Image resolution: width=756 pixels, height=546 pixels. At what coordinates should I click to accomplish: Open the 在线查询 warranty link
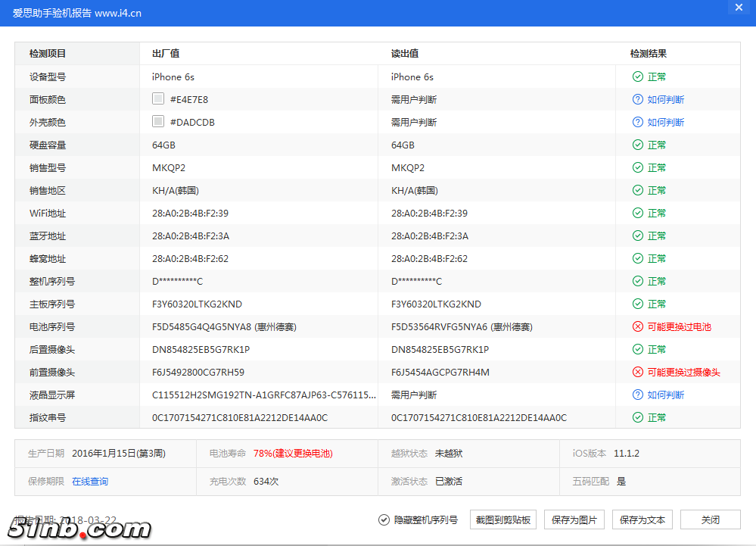click(90, 481)
